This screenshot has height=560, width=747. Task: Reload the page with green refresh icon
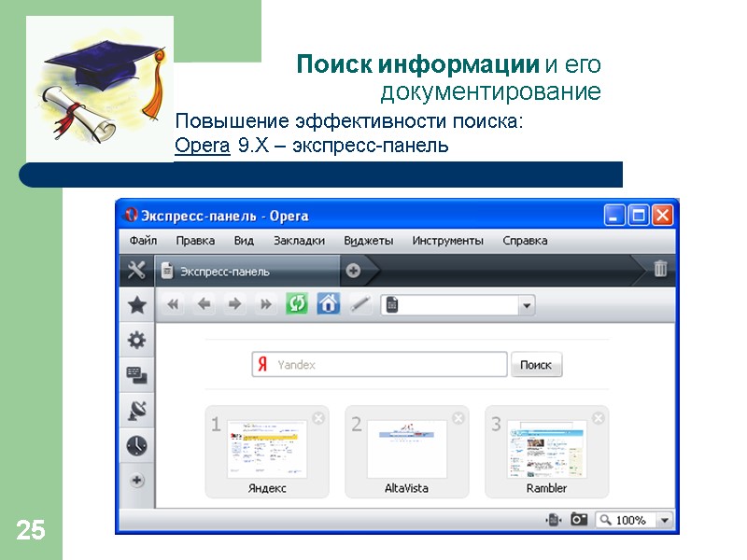pyautogui.click(x=297, y=303)
